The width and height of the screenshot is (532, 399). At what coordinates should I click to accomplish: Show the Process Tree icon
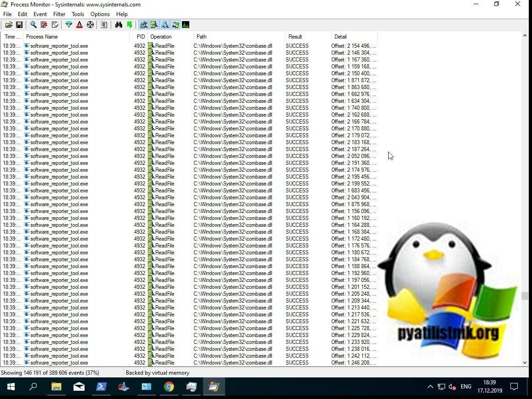104,25
